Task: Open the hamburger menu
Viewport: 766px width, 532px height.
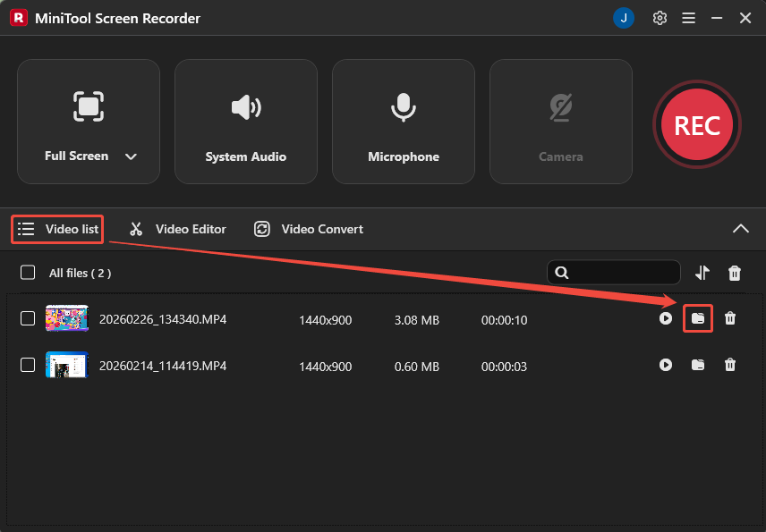Action: point(688,17)
